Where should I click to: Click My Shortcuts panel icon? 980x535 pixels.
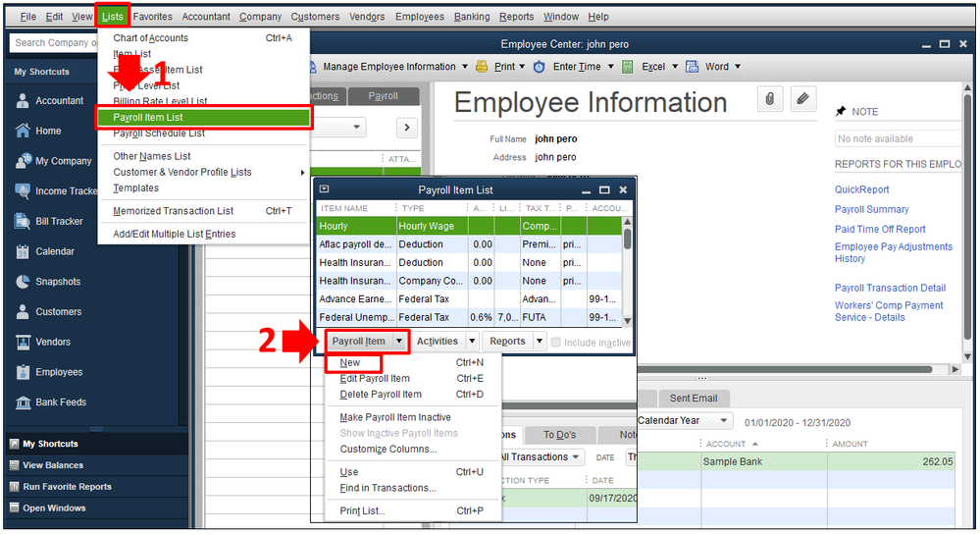coord(14,445)
